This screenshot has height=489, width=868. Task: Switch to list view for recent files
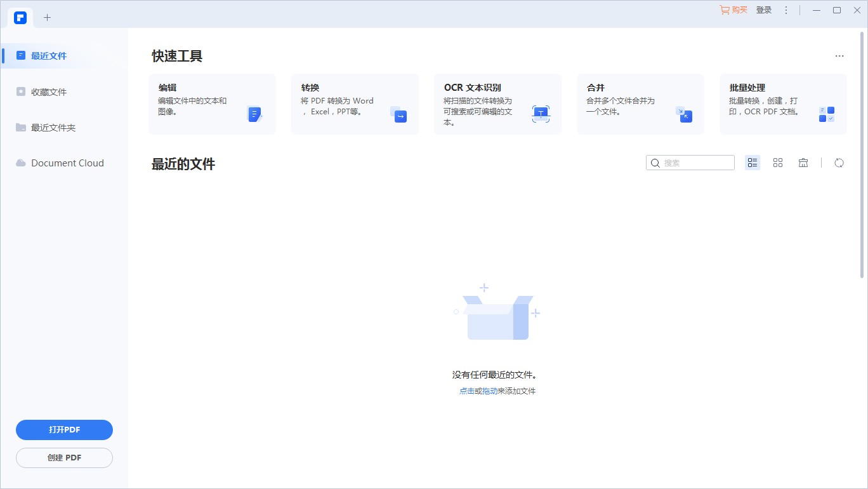tap(753, 163)
